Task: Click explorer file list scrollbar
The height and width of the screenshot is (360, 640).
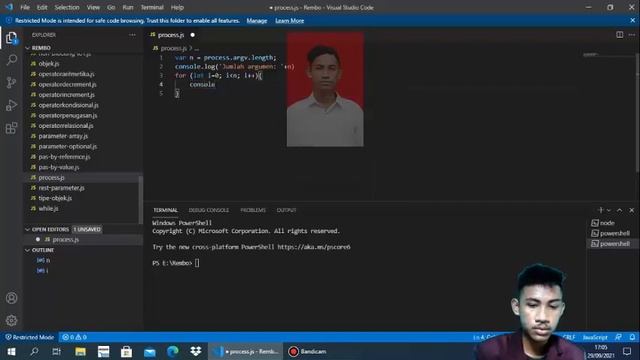Action: tap(141, 199)
